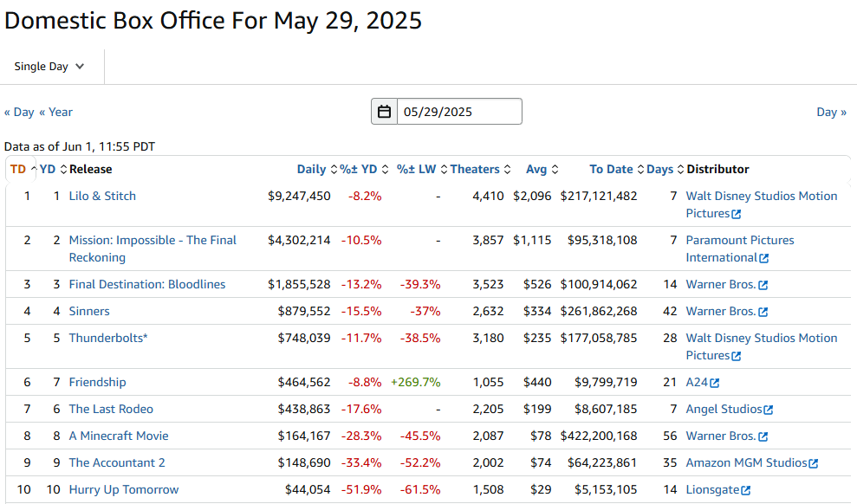
Task: Open Warner Bros. link in A Minecraft Movie row
Action: 721,436
